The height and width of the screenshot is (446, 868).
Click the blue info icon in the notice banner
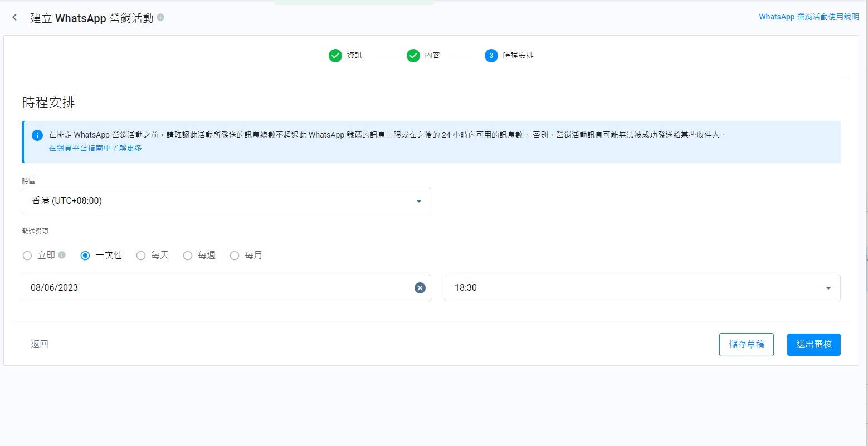click(37, 135)
